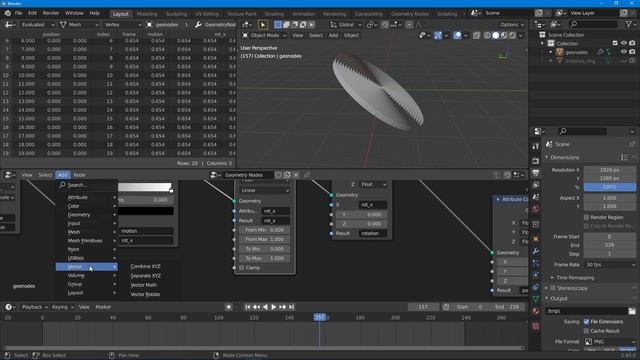The width and height of the screenshot is (640, 360).
Task: Choose Combine XYZ from Vector submenu
Action: click(x=145, y=267)
